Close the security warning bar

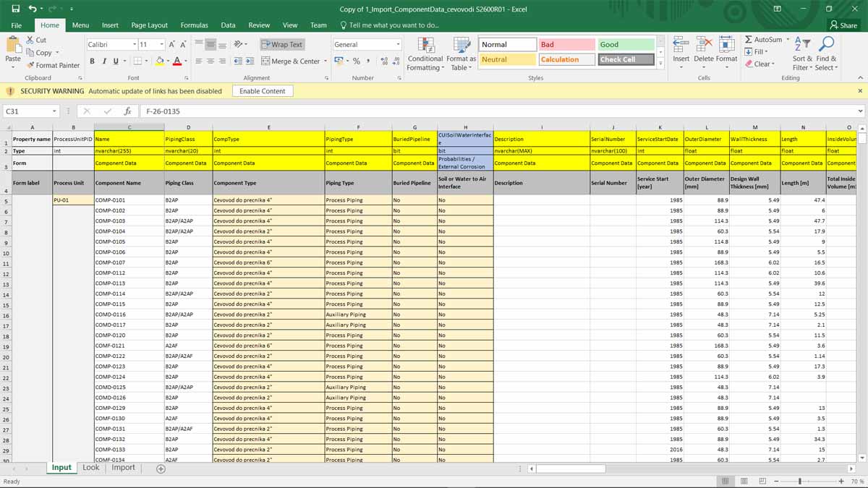pyautogui.click(x=859, y=91)
